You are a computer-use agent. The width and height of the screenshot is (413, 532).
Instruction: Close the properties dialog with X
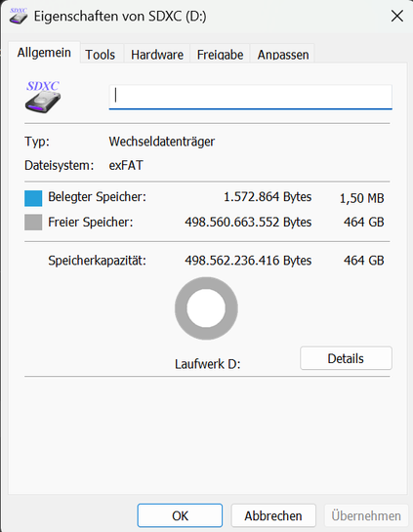pos(397,16)
